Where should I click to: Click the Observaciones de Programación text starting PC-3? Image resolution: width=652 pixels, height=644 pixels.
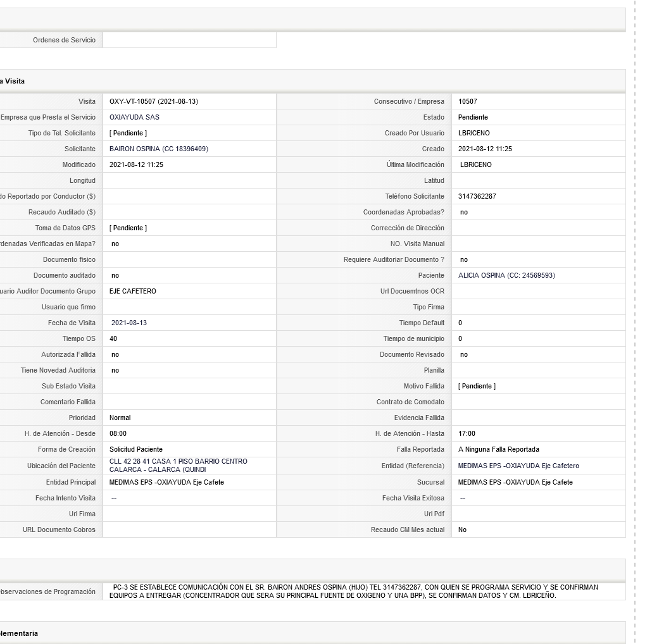pos(353,591)
